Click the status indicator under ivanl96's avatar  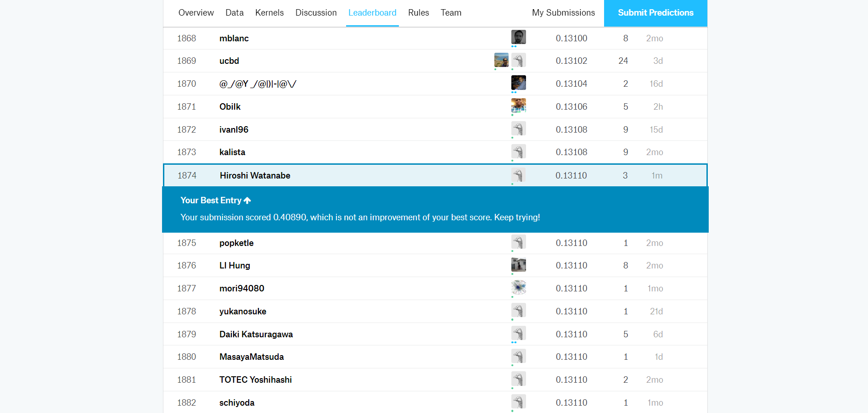[512, 137]
